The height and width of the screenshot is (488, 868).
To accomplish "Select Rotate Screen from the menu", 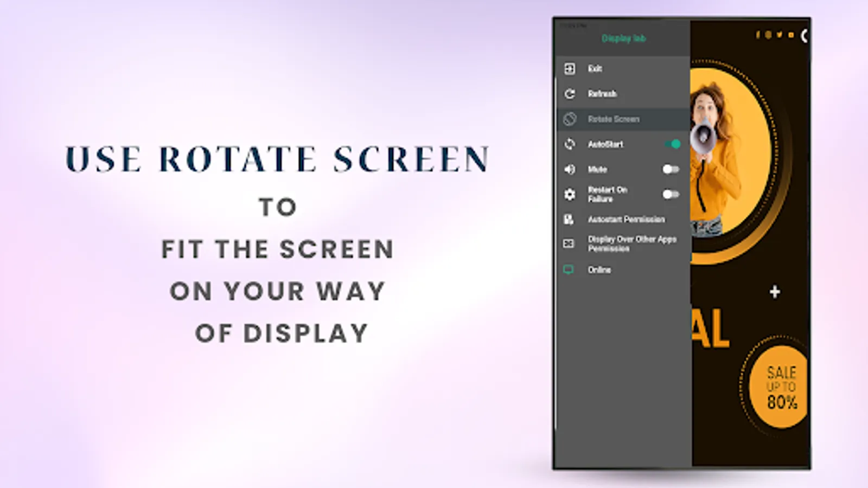I will (612, 119).
